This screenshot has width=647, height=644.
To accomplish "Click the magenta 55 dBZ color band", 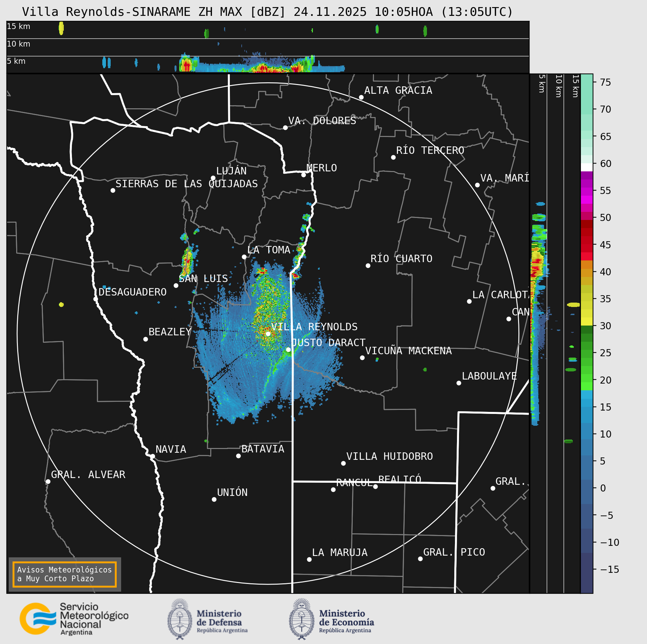I will 587,191.
